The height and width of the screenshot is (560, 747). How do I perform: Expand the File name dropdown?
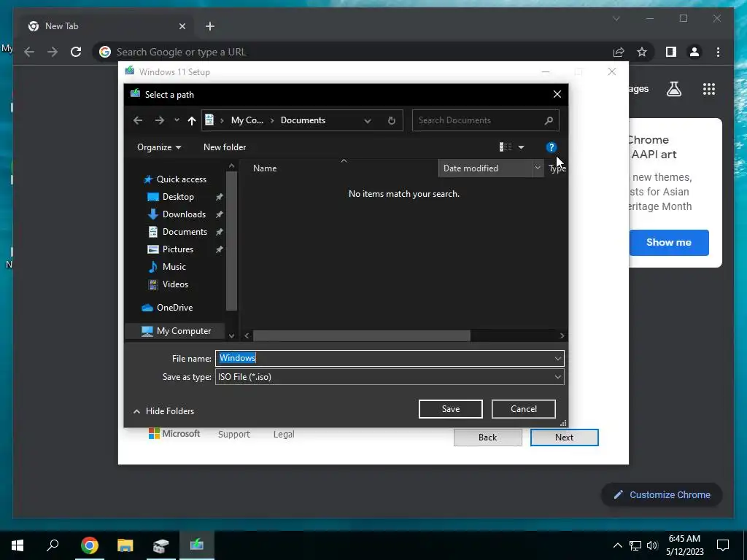pos(558,358)
